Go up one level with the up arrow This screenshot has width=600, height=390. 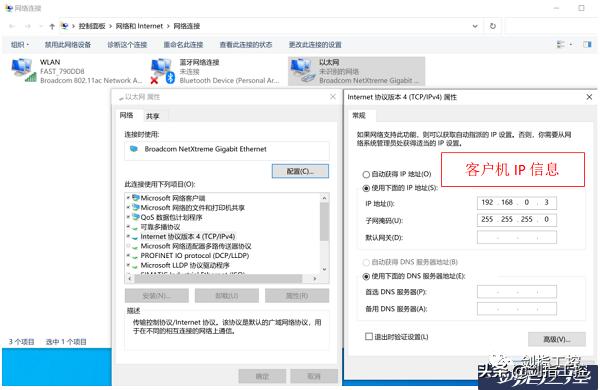pyautogui.click(x=52, y=26)
